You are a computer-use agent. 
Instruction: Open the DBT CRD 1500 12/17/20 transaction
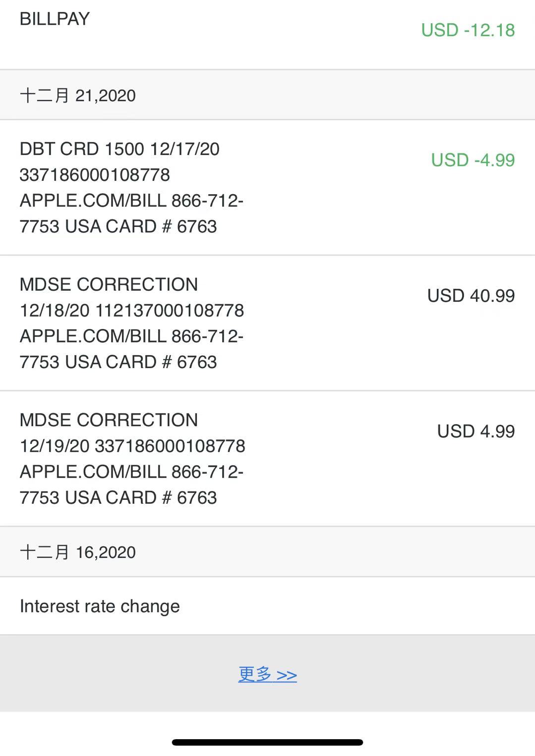pos(119,149)
